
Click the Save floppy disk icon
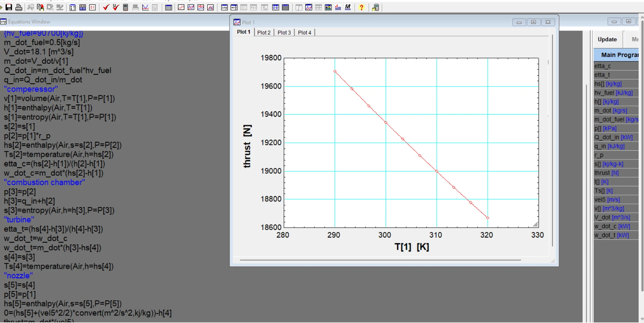pos(9,7)
